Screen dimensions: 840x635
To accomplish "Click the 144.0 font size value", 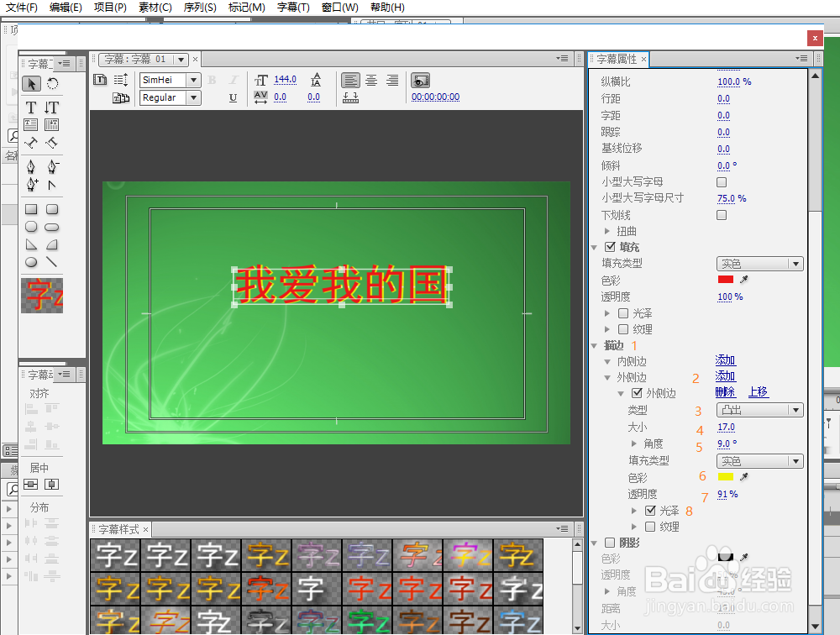I will tap(285, 79).
